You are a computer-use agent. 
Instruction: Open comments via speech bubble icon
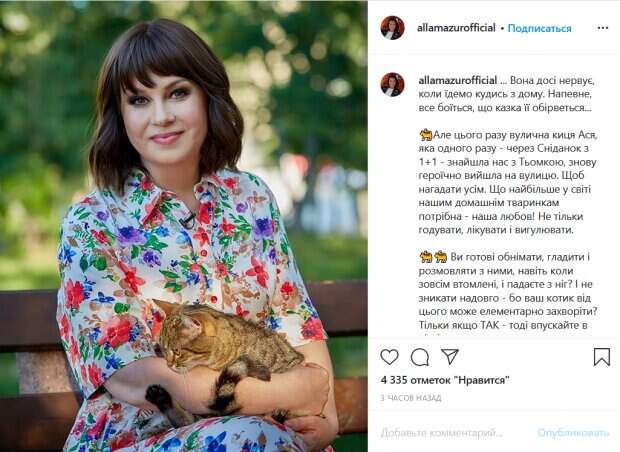[420, 357]
